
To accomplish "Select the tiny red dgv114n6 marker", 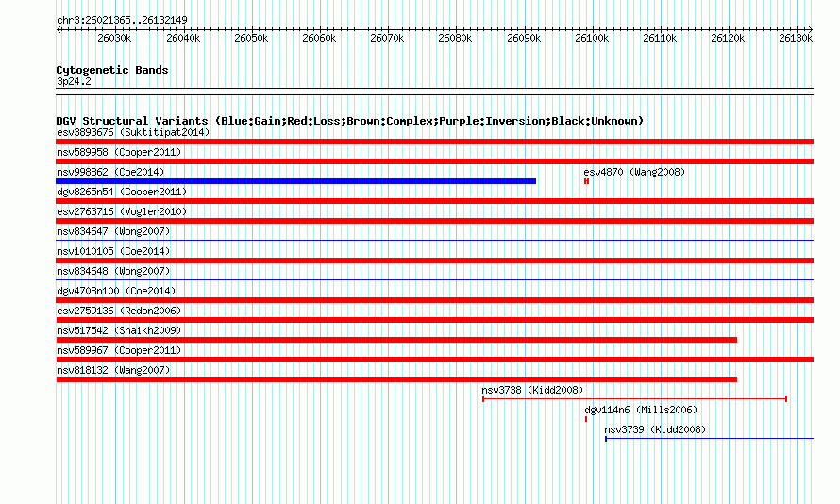I will pos(586,419).
